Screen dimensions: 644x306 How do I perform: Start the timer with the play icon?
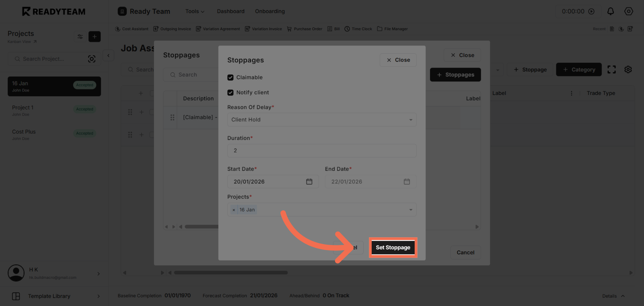592,11
